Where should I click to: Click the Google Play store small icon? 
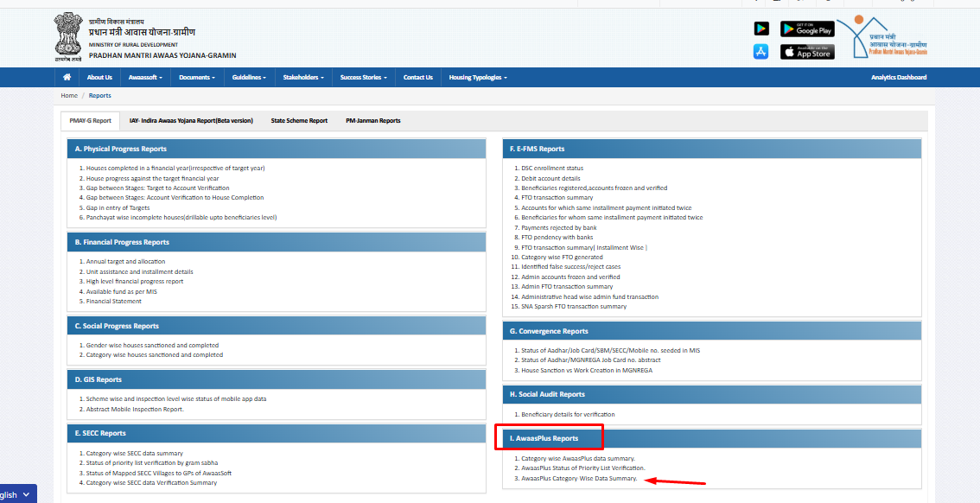tap(760, 29)
